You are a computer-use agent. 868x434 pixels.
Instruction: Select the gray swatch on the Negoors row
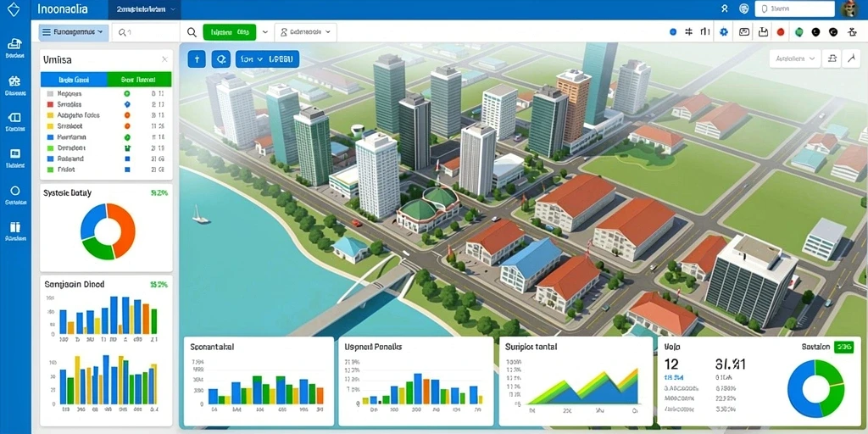tap(50, 94)
